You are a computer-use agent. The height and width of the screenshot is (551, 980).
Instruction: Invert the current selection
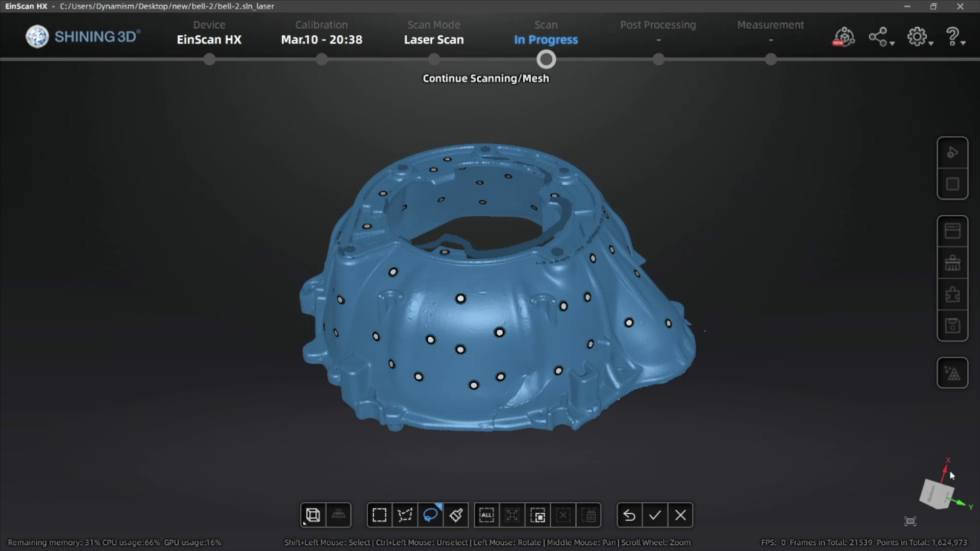[x=537, y=515]
